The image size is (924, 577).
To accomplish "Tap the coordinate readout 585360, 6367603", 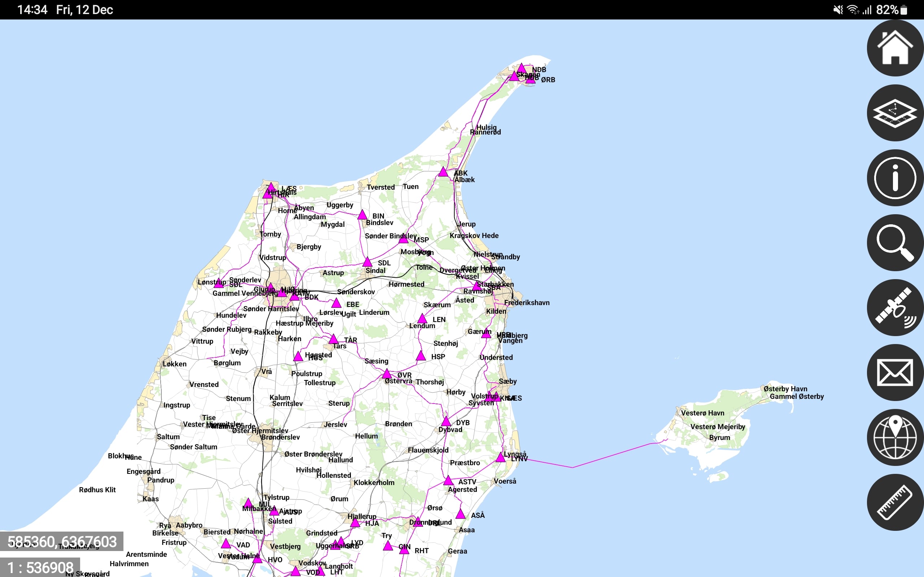I will point(62,542).
